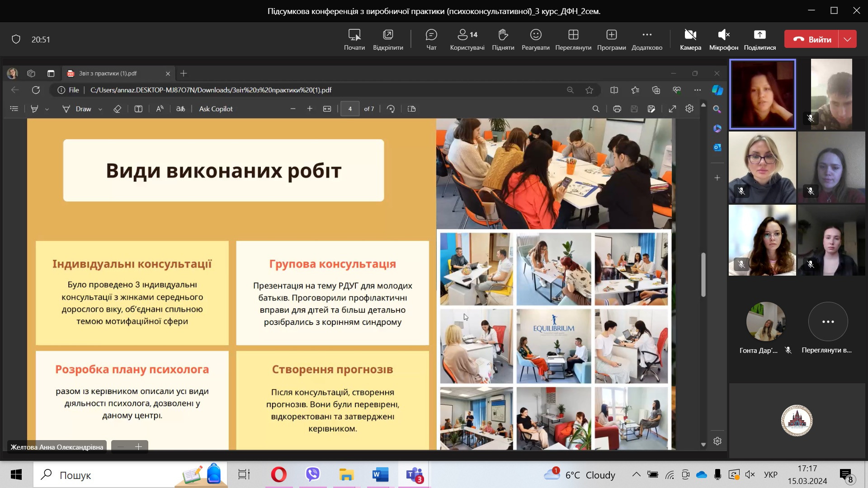The height and width of the screenshot is (488, 868).
Task: Open the Teams chat panel
Action: click(431, 39)
